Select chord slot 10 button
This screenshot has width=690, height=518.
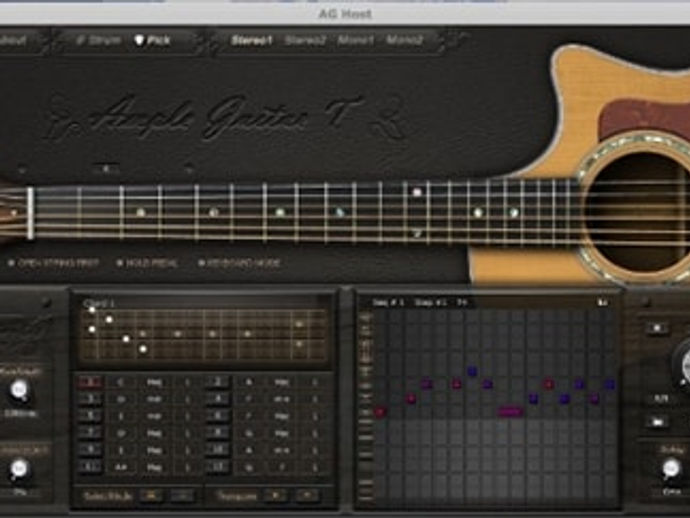[x=217, y=450]
